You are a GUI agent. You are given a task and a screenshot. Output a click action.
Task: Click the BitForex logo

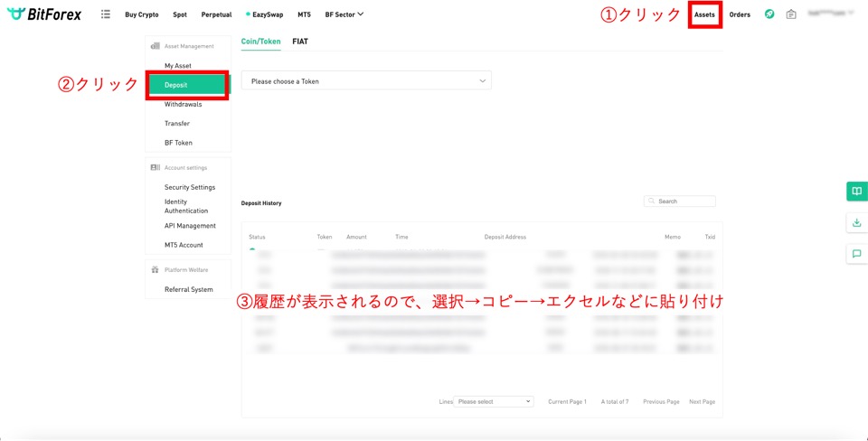click(44, 14)
